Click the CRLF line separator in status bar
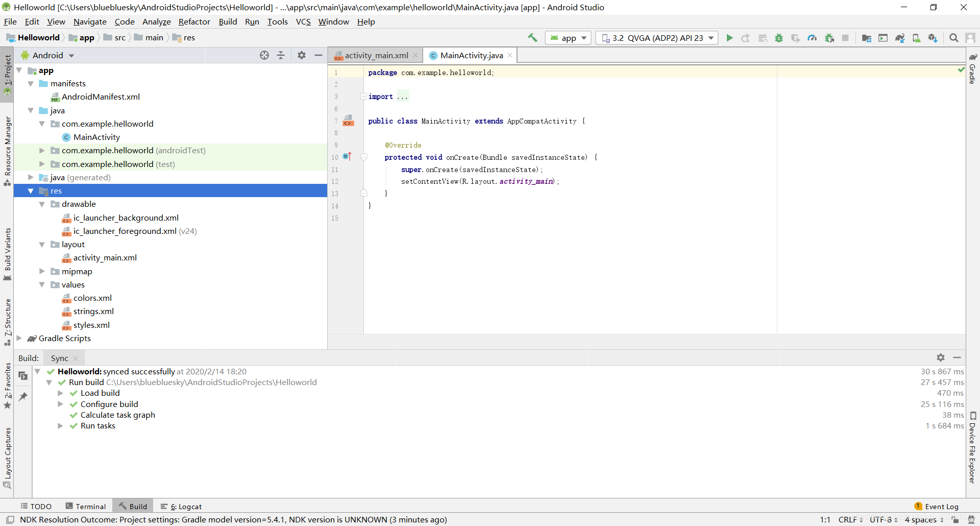Viewport: 980px width, 526px height. coord(850,519)
